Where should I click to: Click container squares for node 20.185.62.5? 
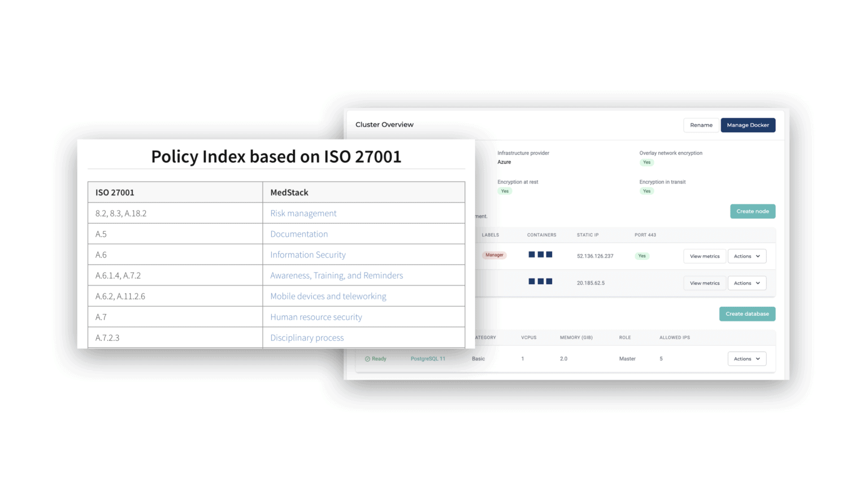[x=540, y=281]
